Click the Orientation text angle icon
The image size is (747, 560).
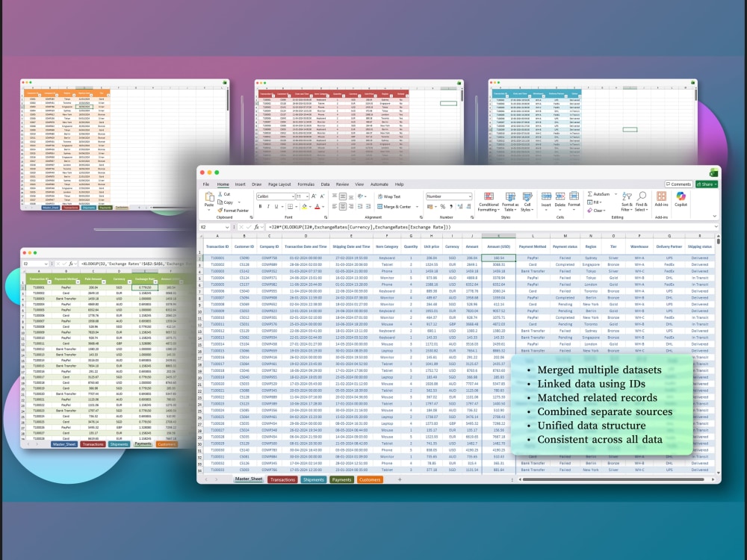coord(361,196)
